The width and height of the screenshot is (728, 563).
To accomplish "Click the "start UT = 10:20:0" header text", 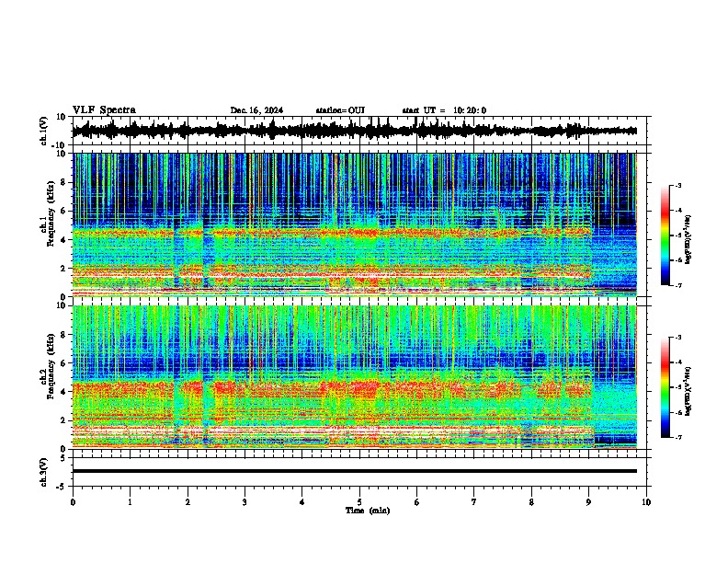I will pyautogui.click(x=444, y=110).
